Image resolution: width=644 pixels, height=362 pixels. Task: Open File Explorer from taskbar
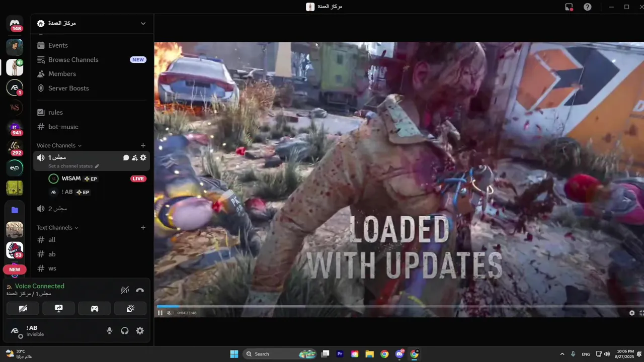(369, 354)
